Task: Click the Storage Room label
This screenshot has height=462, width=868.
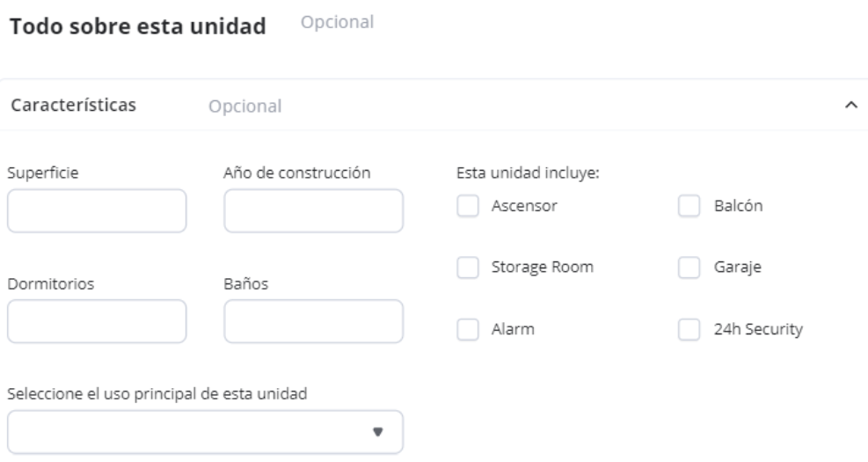Action: pos(542,268)
